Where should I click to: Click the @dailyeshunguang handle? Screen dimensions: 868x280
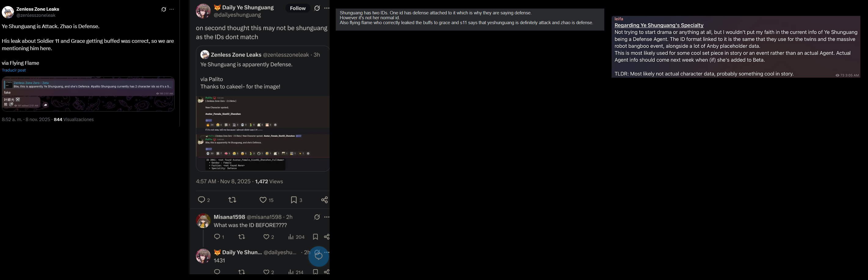point(237,15)
